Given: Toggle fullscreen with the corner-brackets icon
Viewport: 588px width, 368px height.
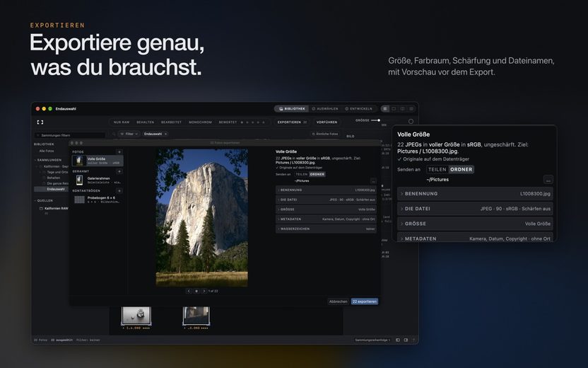Looking at the screenshot, I should click(x=40, y=122).
